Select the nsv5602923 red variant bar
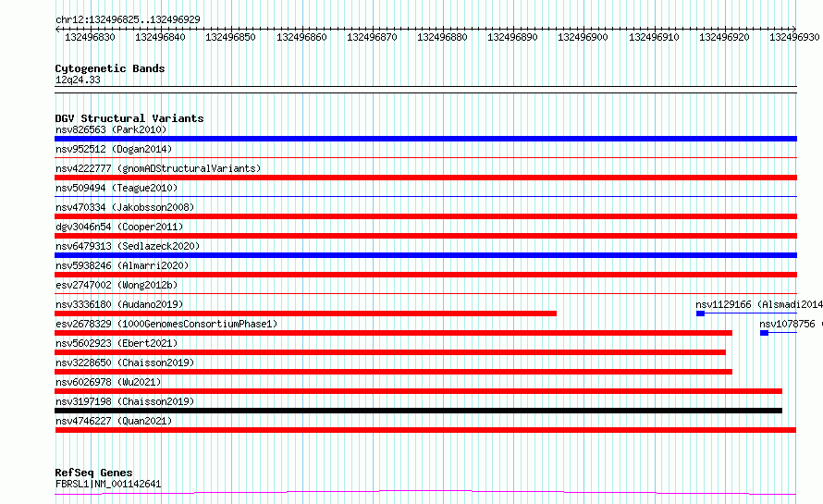The width and height of the screenshot is (823, 504). [390, 352]
